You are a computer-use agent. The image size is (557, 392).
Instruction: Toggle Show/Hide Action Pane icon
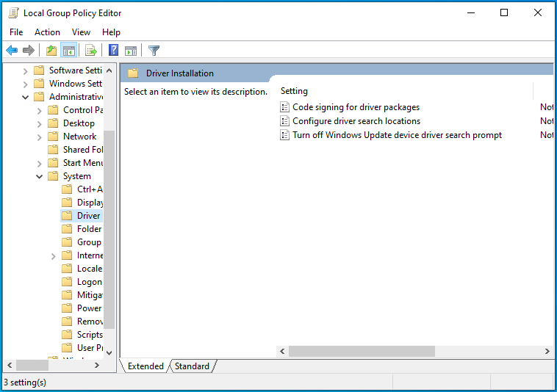(x=131, y=51)
